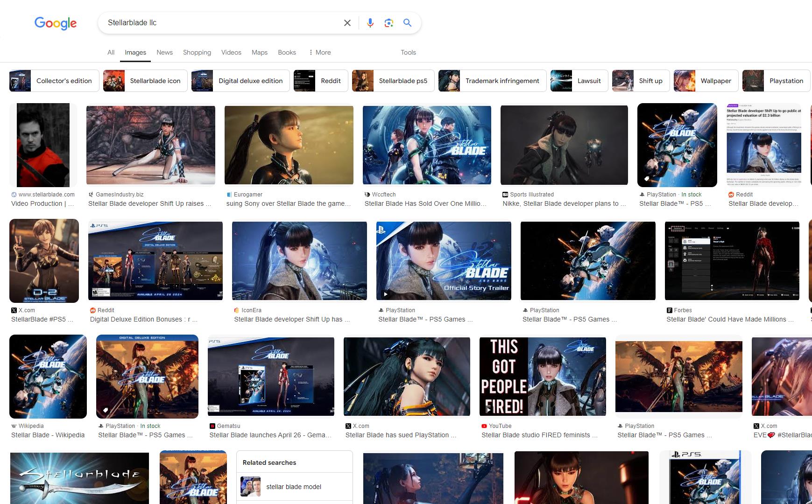Open related search 'stellar blade model'
This screenshot has width=812, height=504.
click(x=294, y=487)
